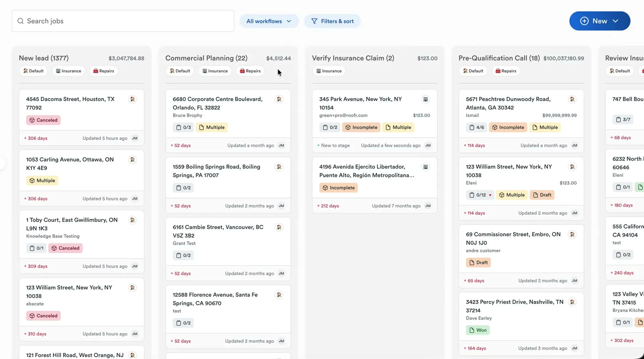Click Incomplete badge on 345 Park Avenue card
The height and width of the screenshot is (359, 644).
361,127
